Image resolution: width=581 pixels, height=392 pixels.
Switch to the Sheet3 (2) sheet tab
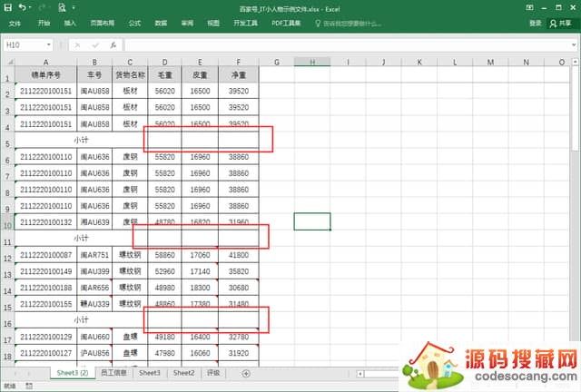point(73,373)
